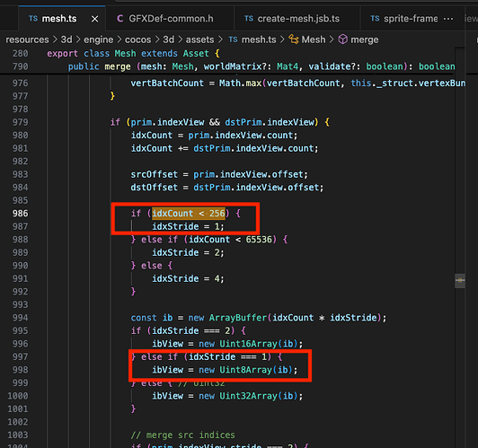Select the assets breadcrumb folder
Viewport: 478px width, 448px height.
tap(200, 40)
